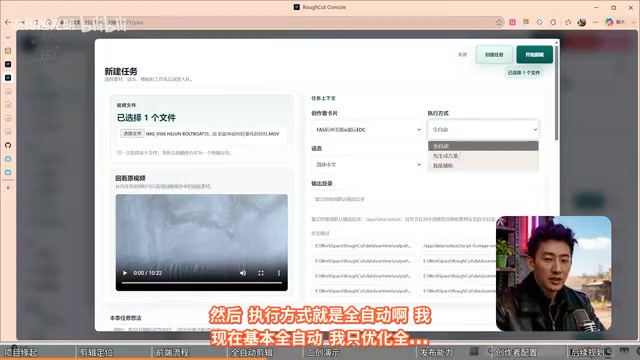Choose the 先生成方案 option
Viewport: 640px width, 360px height.
pyautogui.click(x=483, y=156)
